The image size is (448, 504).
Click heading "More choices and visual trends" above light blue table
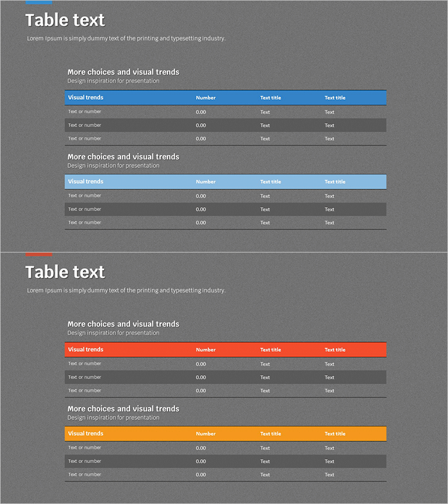(123, 157)
